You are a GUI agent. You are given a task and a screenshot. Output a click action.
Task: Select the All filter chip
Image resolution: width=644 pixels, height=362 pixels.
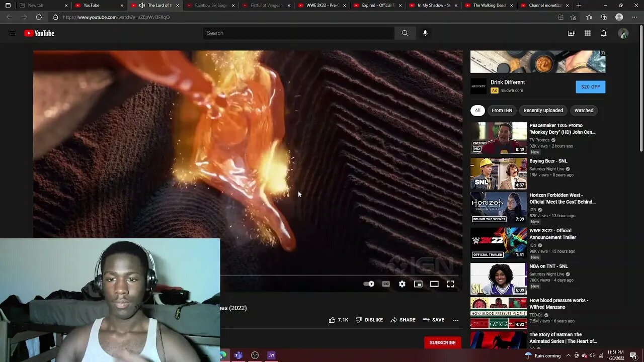[x=477, y=111]
